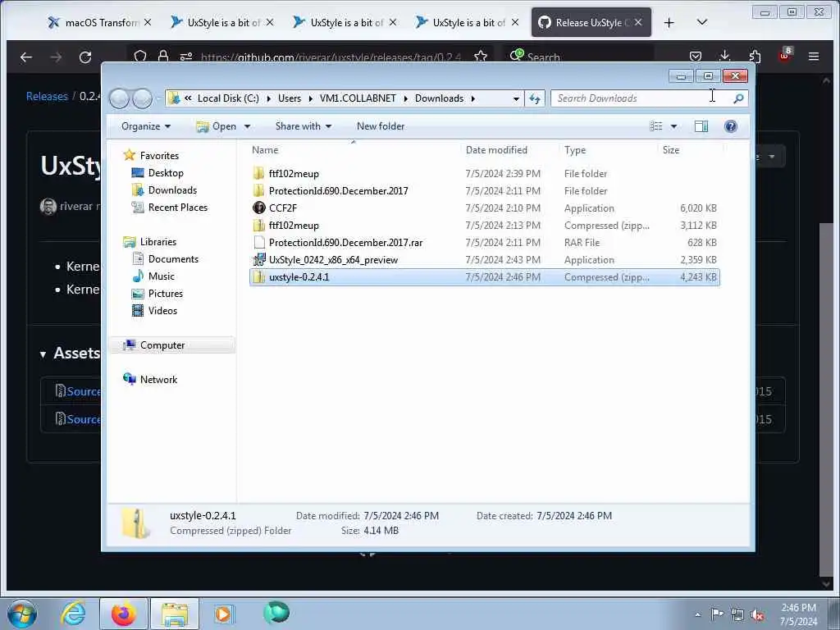Screen dimensions: 840x630
Task: Sort files by the Name column
Action: (354, 150)
